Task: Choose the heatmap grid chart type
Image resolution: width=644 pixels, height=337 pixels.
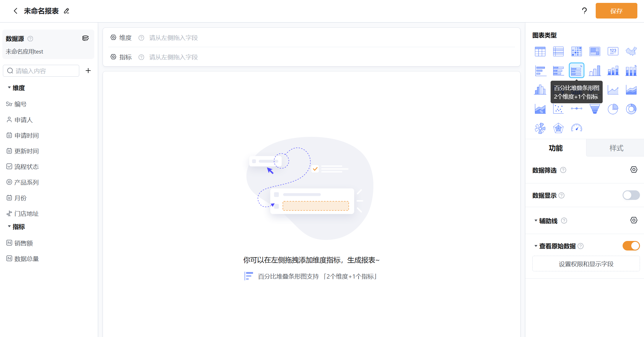Action: coord(576,51)
